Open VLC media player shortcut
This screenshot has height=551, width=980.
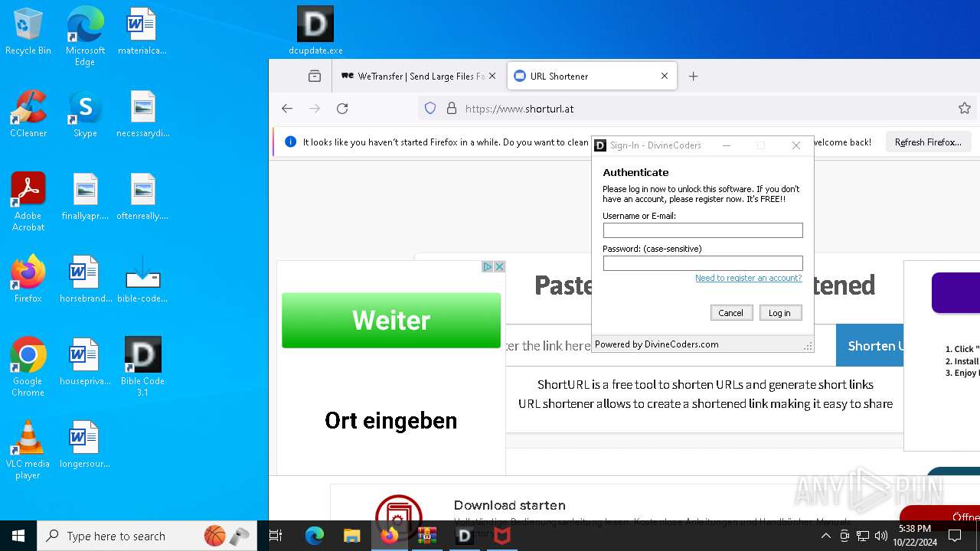[x=28, y=450]
